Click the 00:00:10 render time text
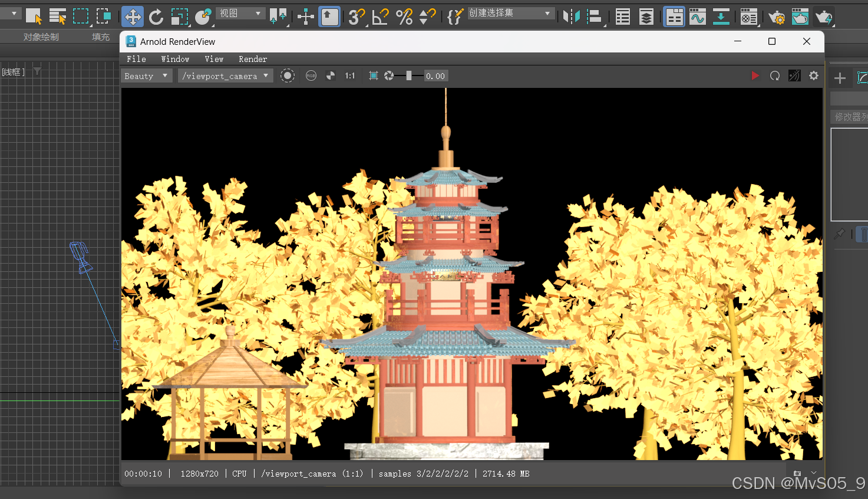868x499 pixels. tap(143, 474)
